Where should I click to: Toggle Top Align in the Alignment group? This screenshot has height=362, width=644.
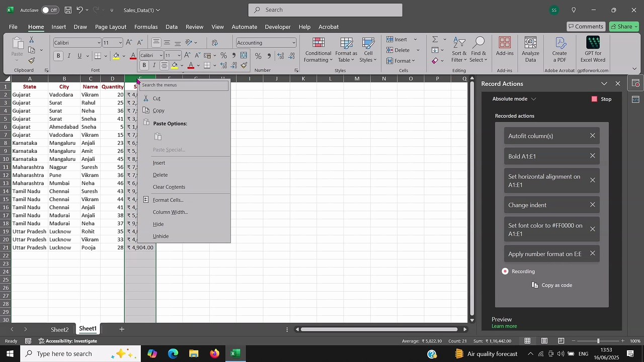click(x=156, y=43)
